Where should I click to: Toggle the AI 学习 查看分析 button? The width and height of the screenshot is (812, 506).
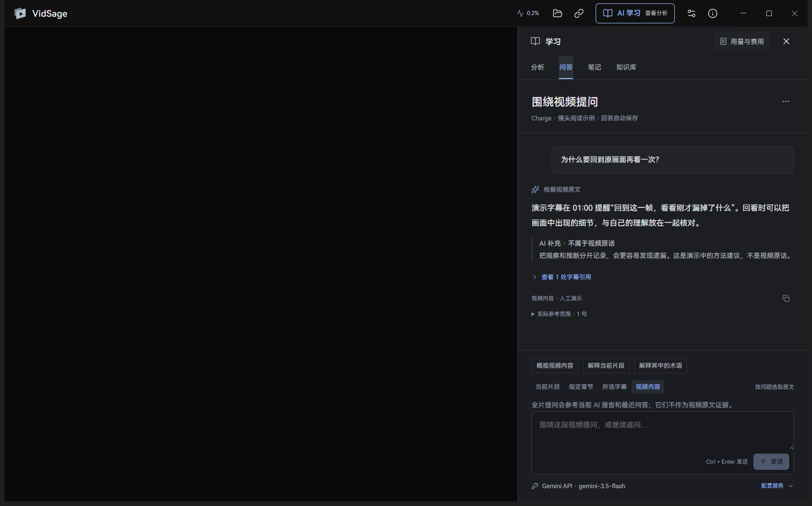pos(635,13)
